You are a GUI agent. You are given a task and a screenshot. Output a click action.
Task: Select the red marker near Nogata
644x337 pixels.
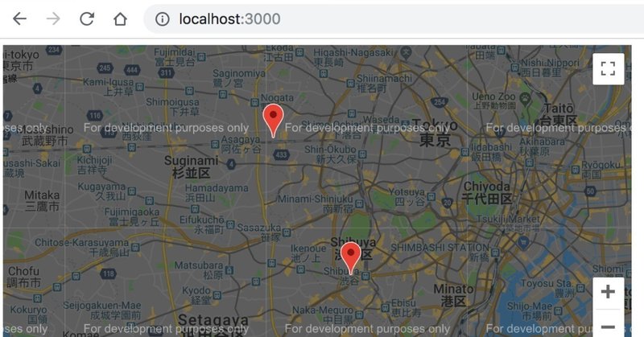tap(273, 121)
